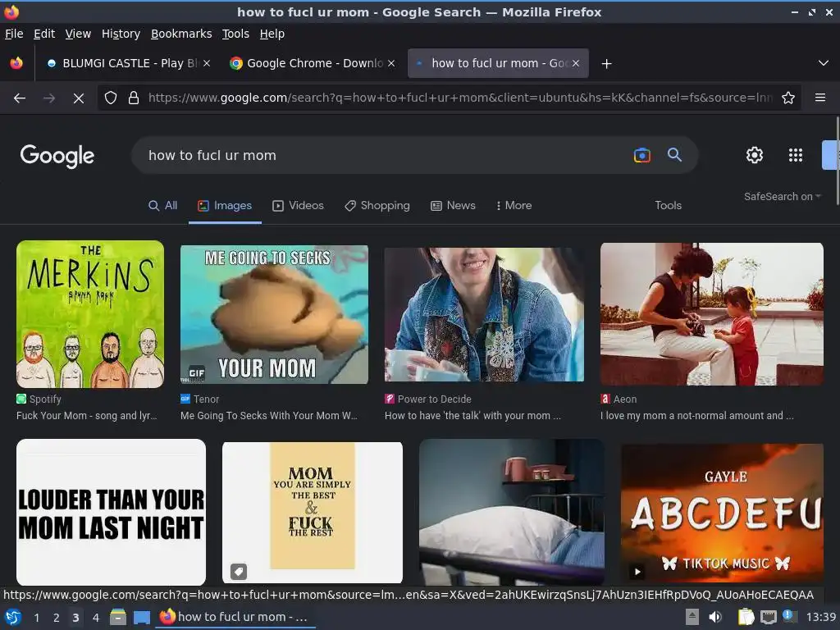Click the Spotify source link
Image resolution: width=840 pixels, height=630 pixels.
[39, 399]
